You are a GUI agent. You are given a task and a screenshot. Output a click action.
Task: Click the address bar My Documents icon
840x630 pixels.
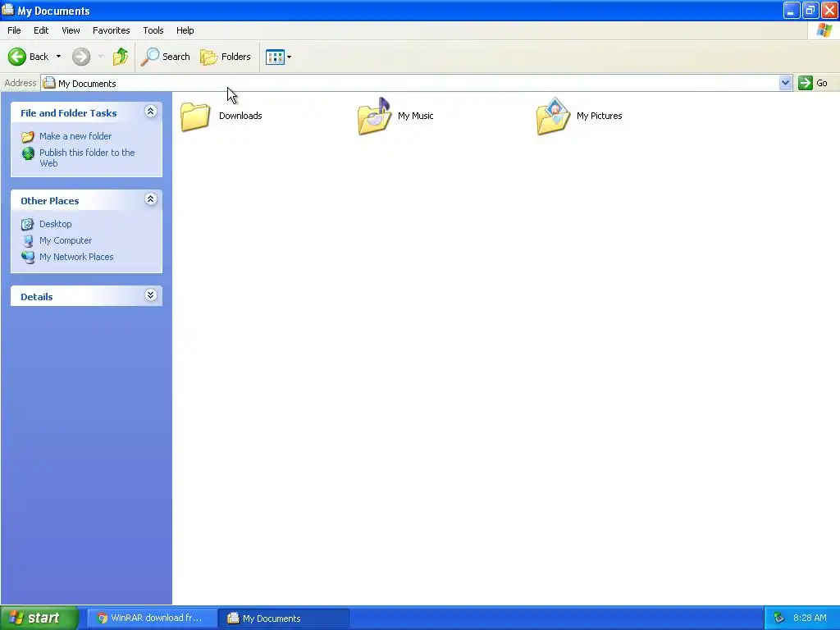click(49, 83)
